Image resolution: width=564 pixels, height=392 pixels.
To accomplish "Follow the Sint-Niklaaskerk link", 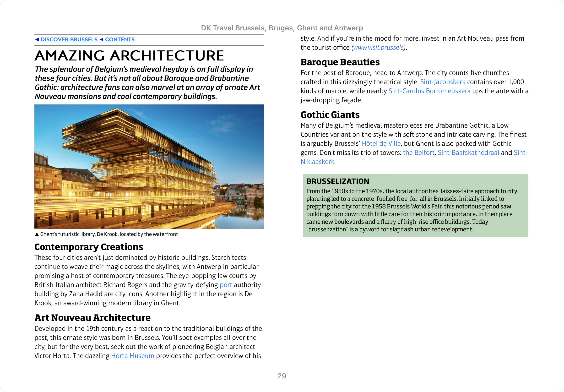I will pyautogui.click(x=317, y=162).
